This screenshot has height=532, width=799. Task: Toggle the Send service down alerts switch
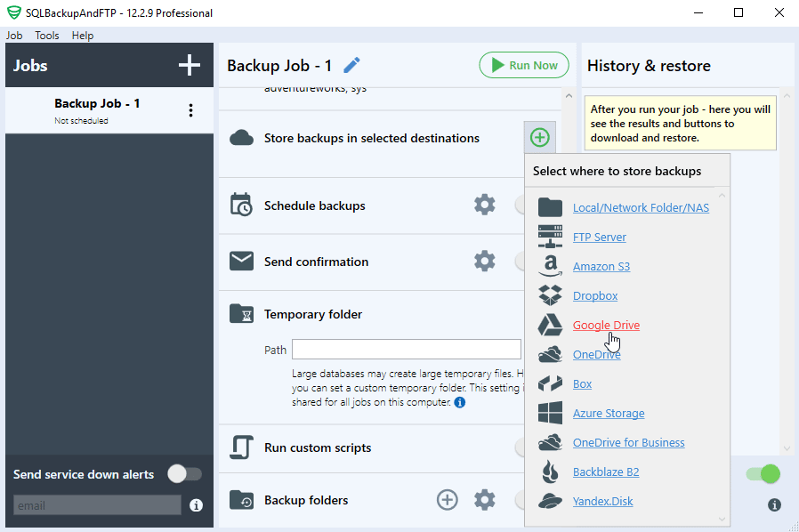(x=185, y=474)
